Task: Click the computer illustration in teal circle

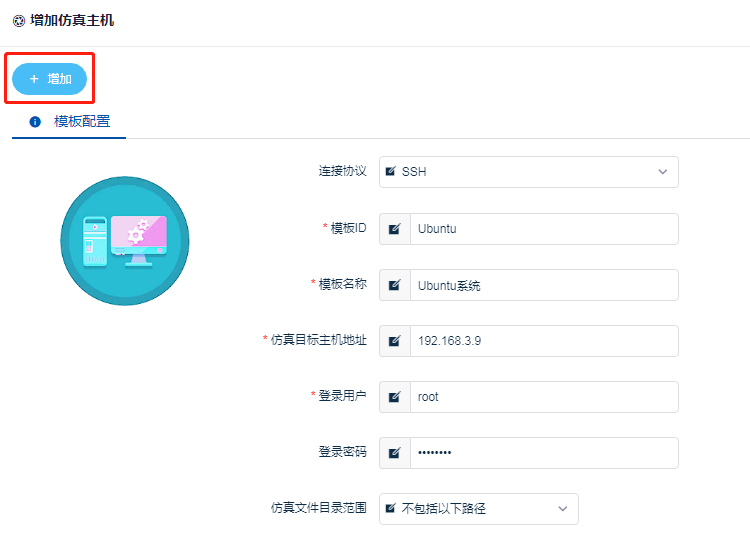Action: coord(125,241)
